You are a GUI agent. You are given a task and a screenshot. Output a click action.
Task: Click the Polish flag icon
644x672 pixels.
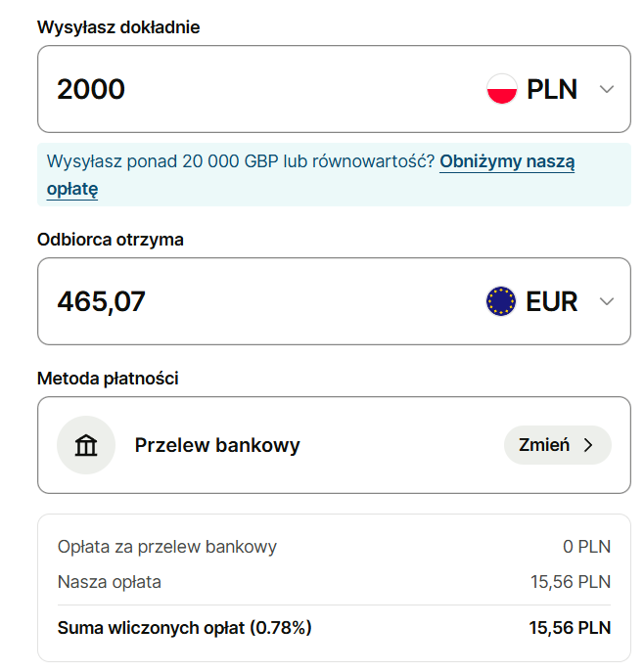click(x=501, y=90)
